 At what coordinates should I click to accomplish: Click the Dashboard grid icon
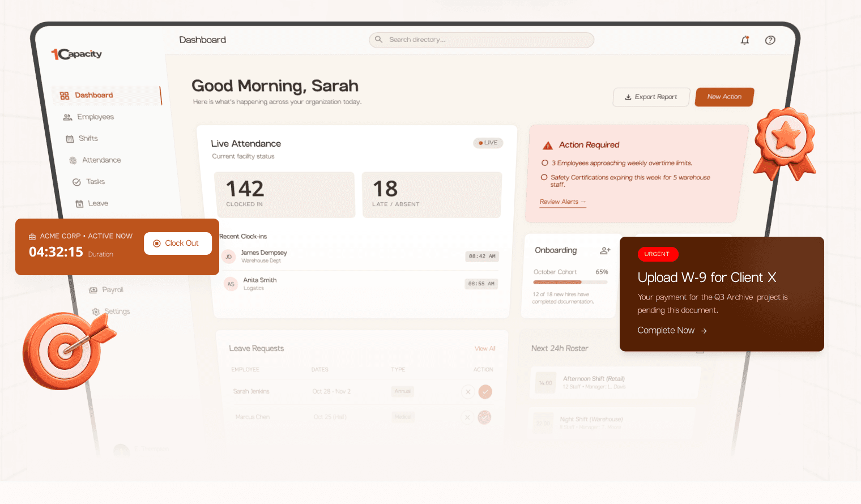(x=65, y=96)
